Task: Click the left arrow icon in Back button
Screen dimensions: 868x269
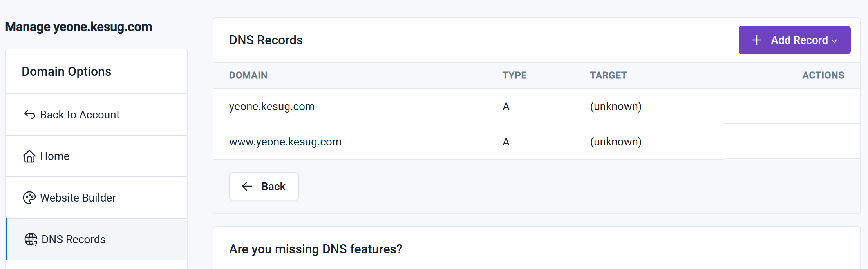Action: click(x=247, y=186)
